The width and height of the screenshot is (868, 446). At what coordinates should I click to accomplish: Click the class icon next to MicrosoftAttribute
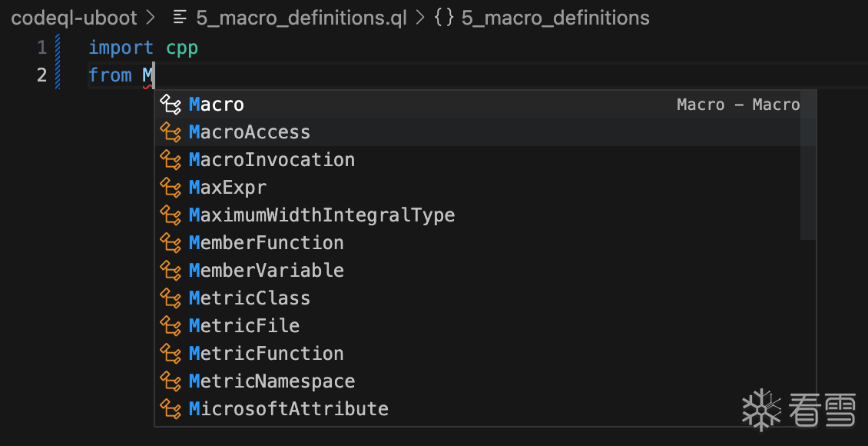click(x=170, y=409)
